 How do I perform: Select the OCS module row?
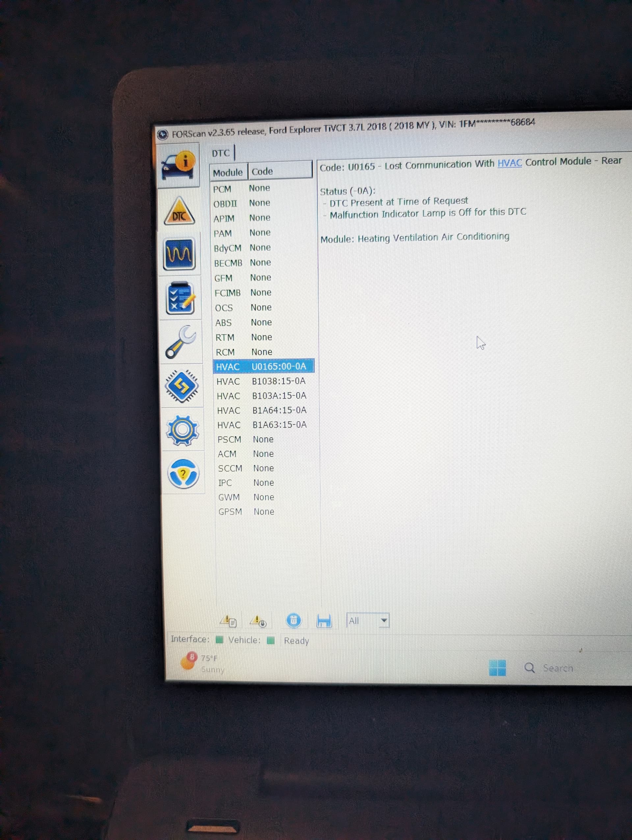point(263,307)
